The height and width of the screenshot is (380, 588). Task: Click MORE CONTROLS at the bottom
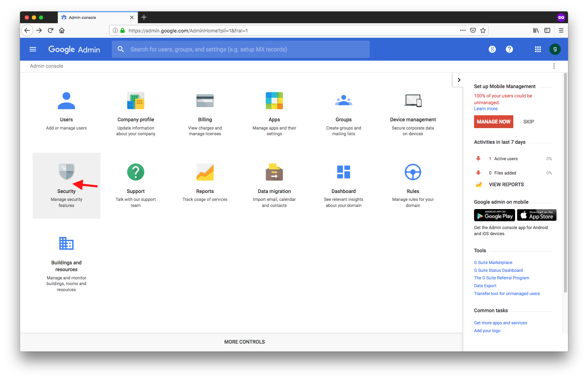tap(244, 341)
